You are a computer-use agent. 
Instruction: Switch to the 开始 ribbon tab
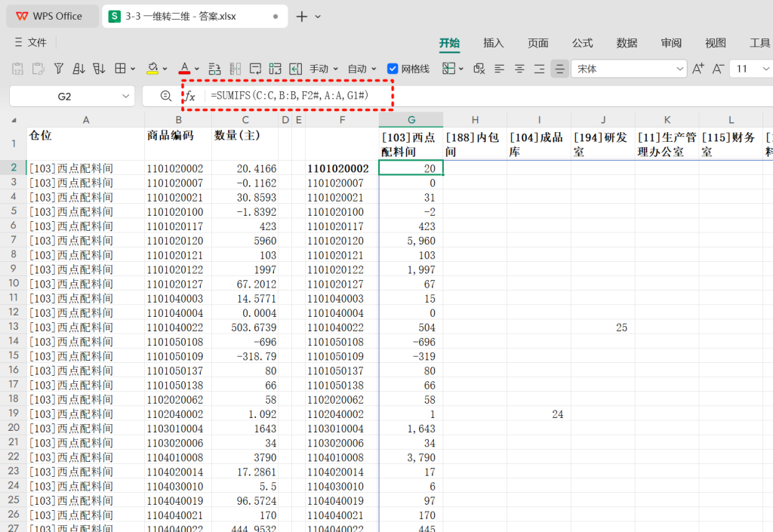click(x=450, y=43)
